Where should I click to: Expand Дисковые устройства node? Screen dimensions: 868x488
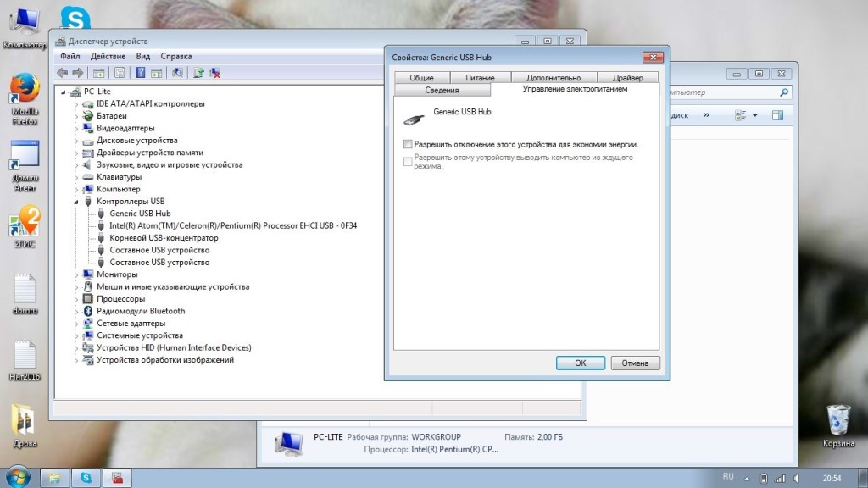point(76,141)
